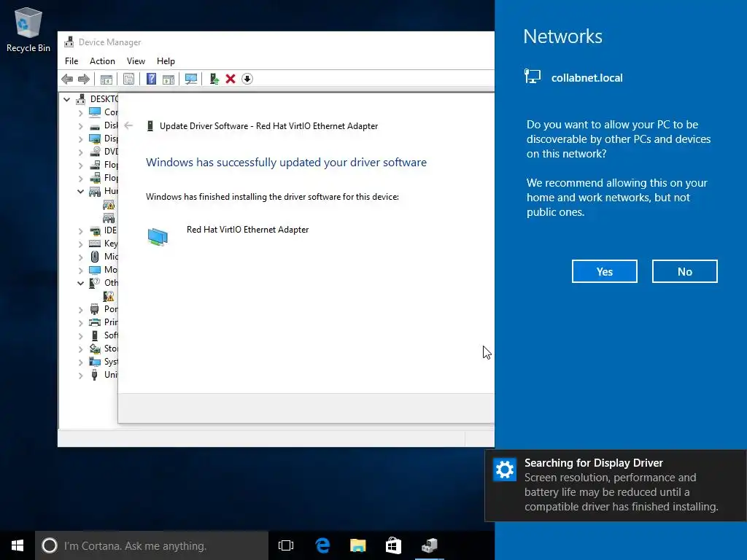Click the keyboard icon of the Key node
This screenshot has width=747, height=560.
click(95, 244)
